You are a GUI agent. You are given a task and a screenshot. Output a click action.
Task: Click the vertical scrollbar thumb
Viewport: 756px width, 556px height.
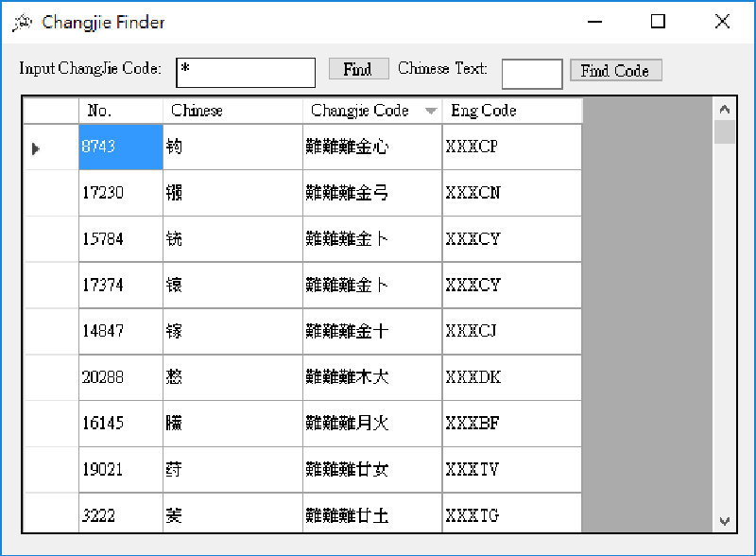725,131
